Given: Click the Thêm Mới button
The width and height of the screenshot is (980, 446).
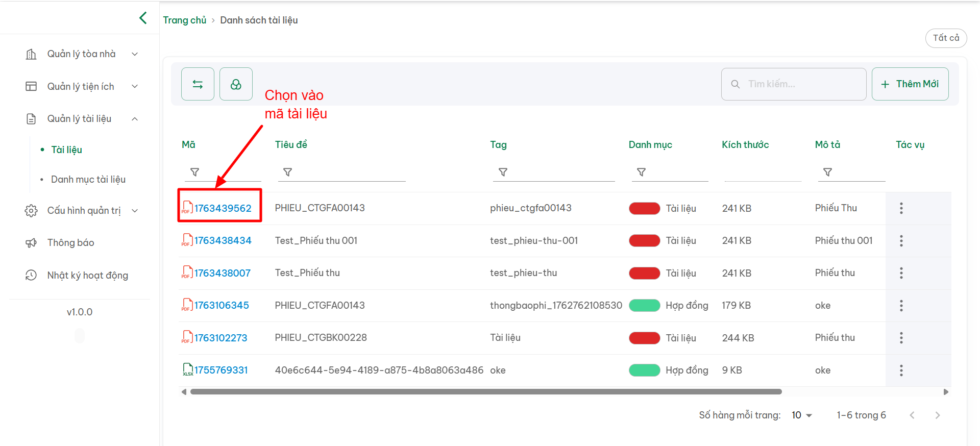Looking at the screenshot, I should [910, 84].
